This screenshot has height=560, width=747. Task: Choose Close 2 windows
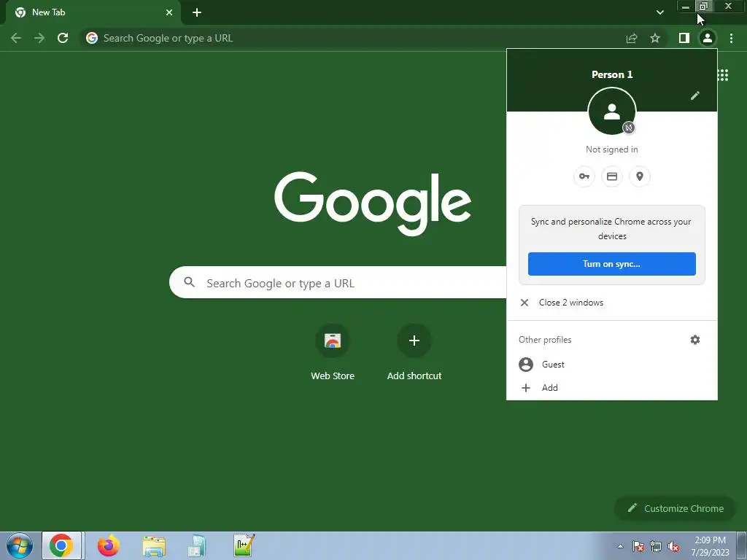click(612, 303)
